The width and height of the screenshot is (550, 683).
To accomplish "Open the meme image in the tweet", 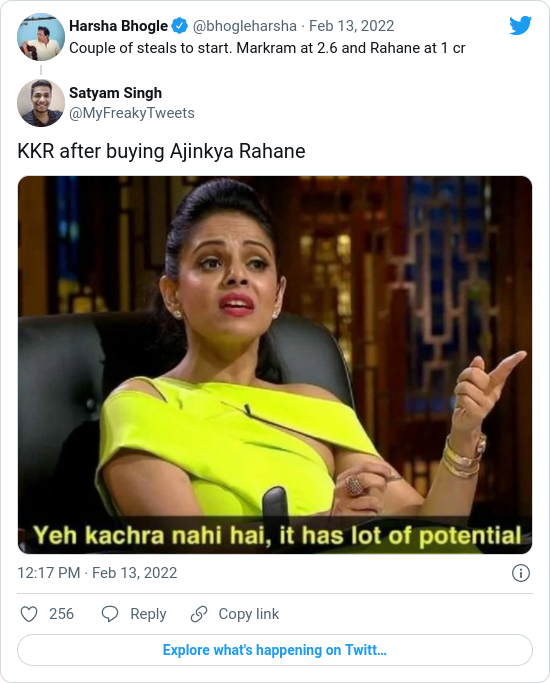I will click(x=275, y=365).
